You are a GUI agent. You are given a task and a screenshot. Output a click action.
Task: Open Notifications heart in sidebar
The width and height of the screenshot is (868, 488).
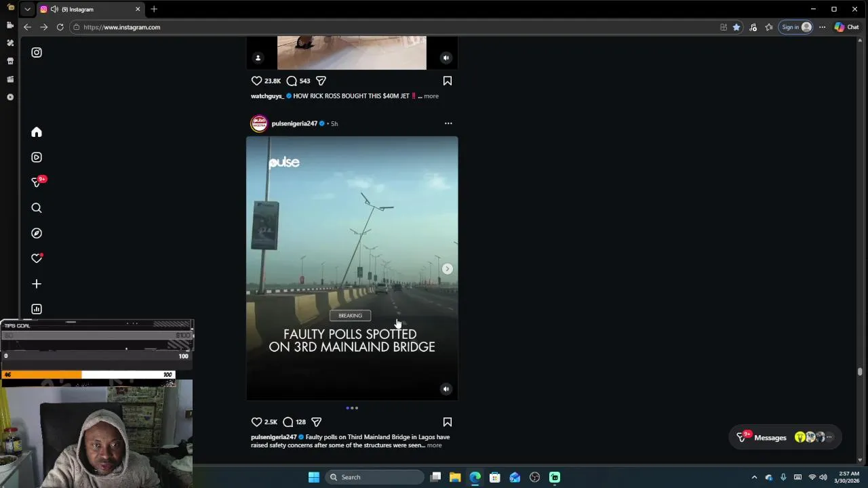click(x=37, y=258)
